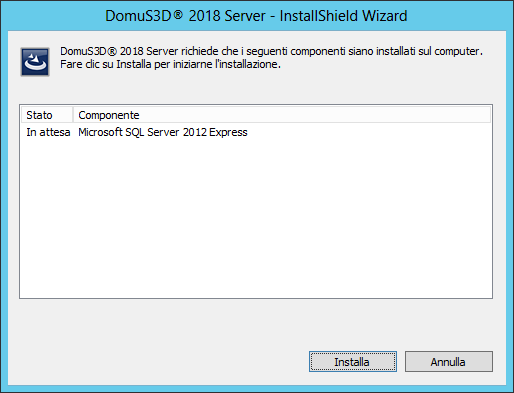The width and height of the screenshot is (514, 393).
Task: Click the word Express in the component row
Action: [x=228, y=132]
